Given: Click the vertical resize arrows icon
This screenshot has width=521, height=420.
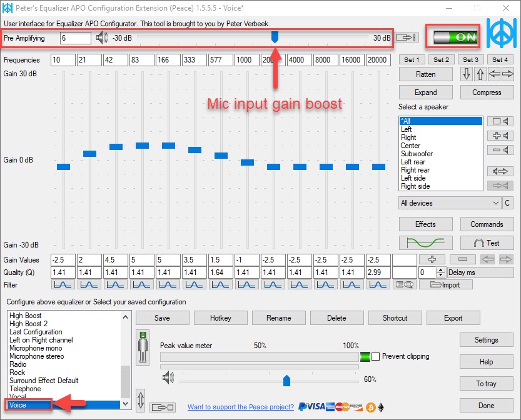Looking at the screenshot, I should 141,400.
